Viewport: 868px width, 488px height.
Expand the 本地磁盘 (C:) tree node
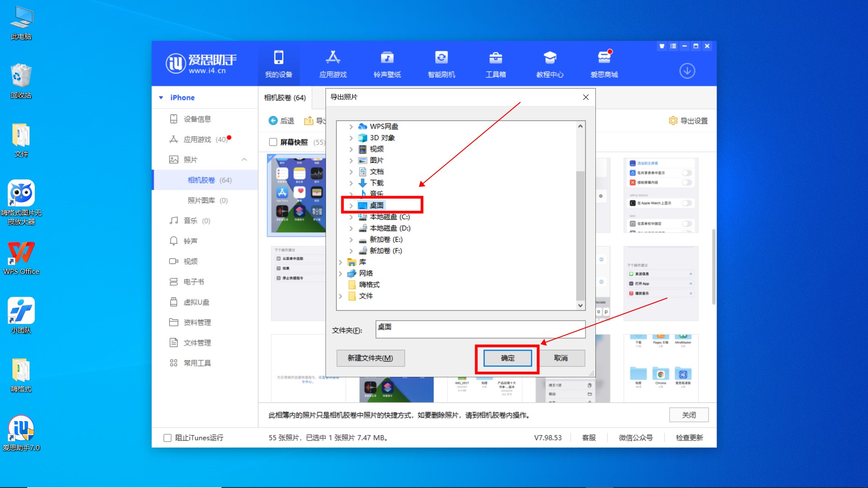351,217
